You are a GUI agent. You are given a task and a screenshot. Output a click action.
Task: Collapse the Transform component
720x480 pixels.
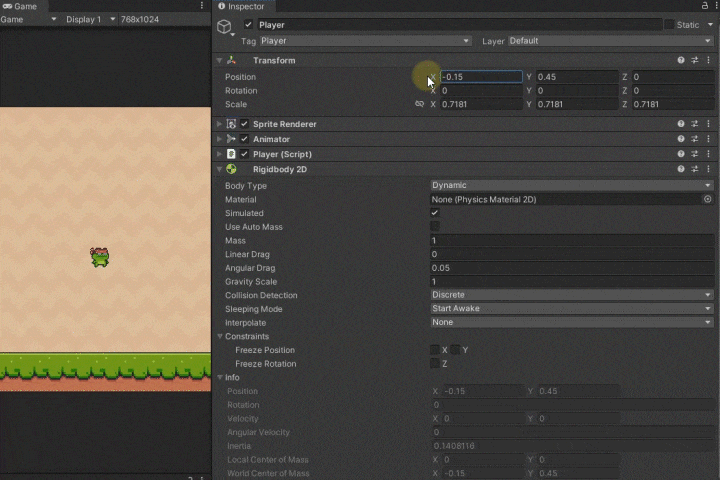click(x=219, y=60)
